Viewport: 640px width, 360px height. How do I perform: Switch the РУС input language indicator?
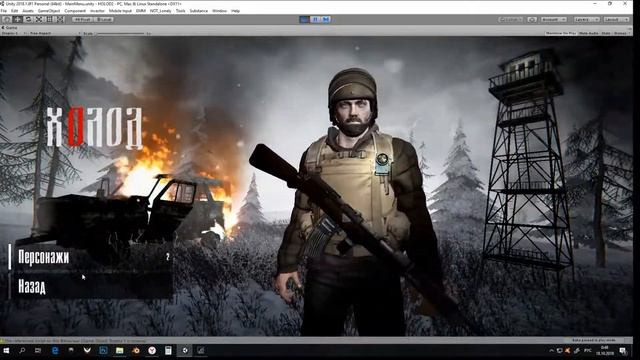(x=588, y=351)
